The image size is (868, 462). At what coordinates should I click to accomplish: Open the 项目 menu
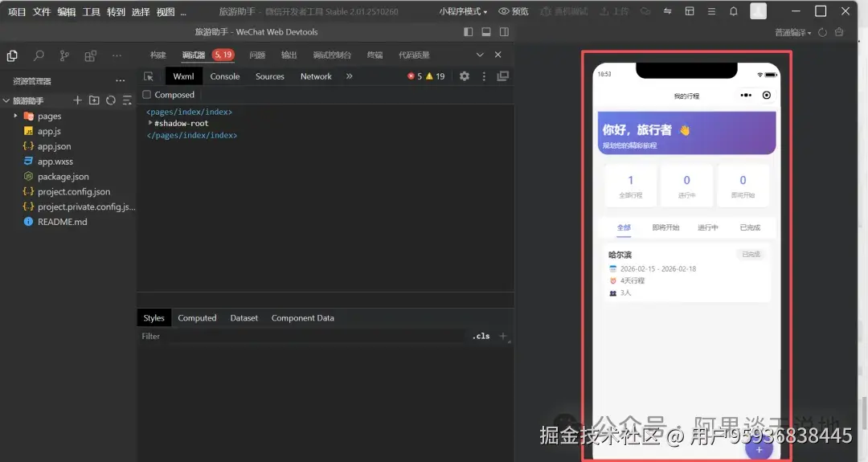[x=17, y=11]
